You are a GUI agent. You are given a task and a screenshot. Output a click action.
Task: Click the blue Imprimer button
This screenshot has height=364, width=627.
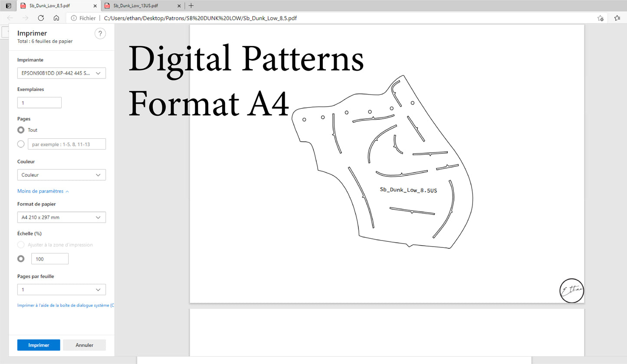(39, 345)
